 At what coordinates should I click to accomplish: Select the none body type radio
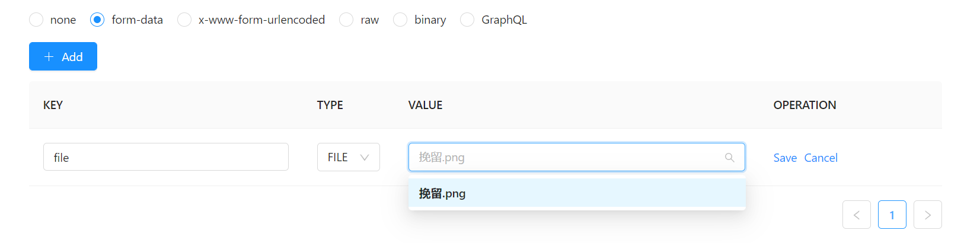point(37,20)
